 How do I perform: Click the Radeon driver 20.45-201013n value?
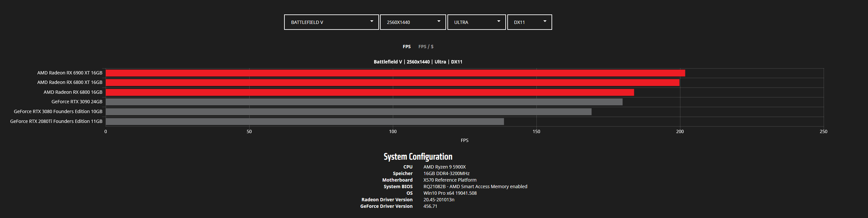point(439,200)
